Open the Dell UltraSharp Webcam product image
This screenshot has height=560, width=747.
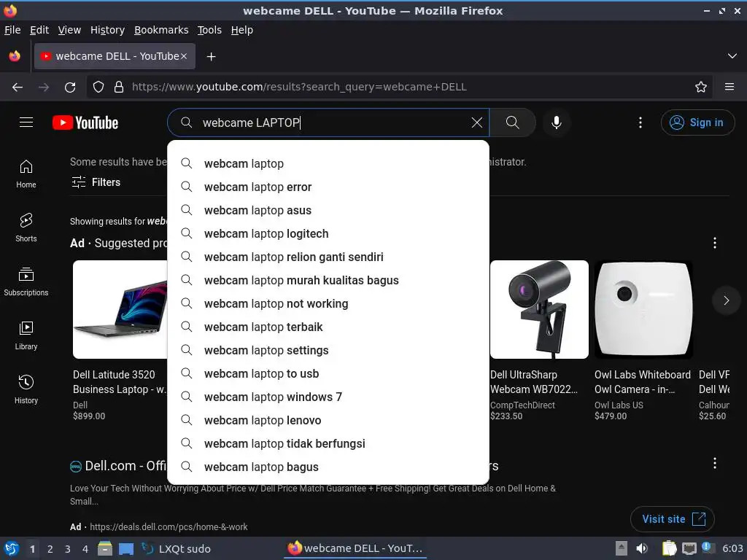pyautogui.click(x=539, y=309)
